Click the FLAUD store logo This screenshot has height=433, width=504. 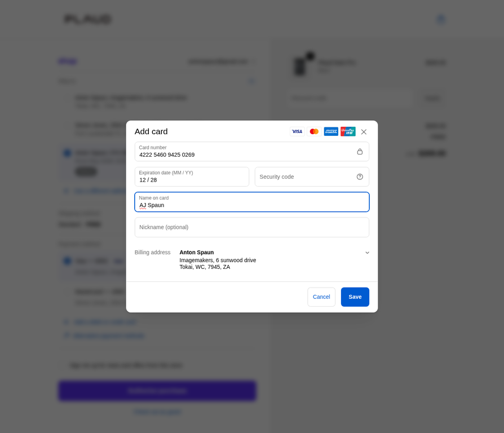tap(87, 19)
